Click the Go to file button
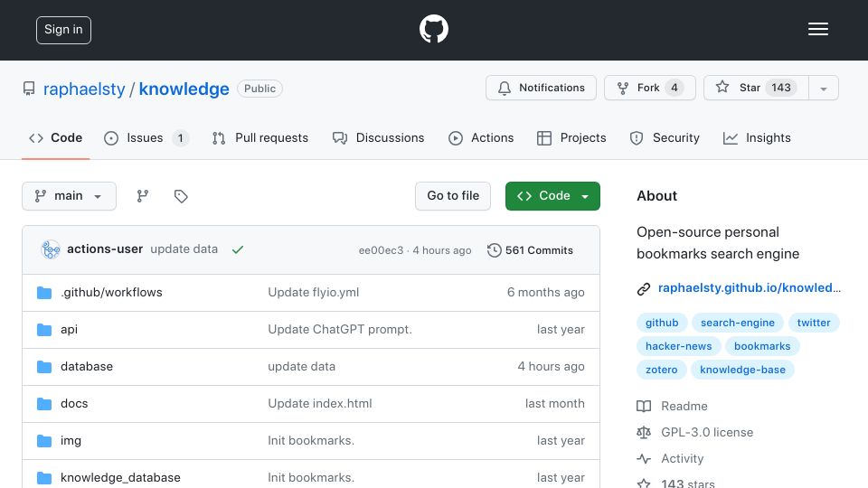This screenshot has height=488, width=868. 453,196
